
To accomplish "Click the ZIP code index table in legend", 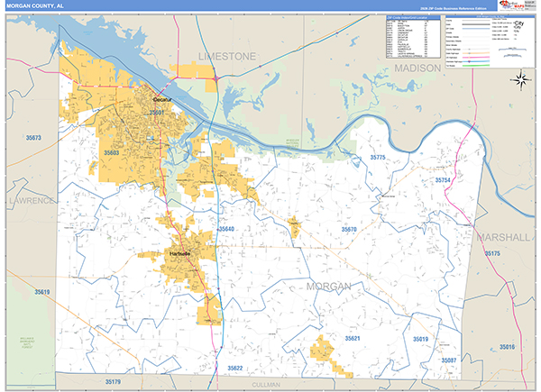I will click(413, 37).
